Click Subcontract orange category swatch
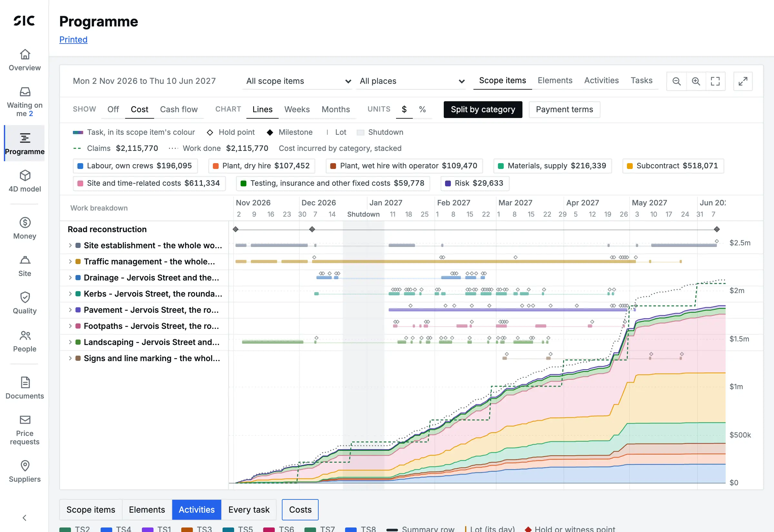774x532 pixels. 630,166
